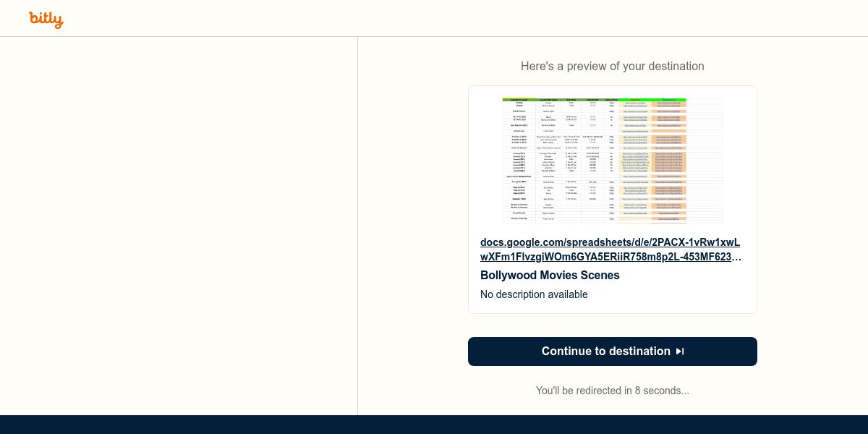
Task: Click Continue to destination button
Action: [613, 352]
